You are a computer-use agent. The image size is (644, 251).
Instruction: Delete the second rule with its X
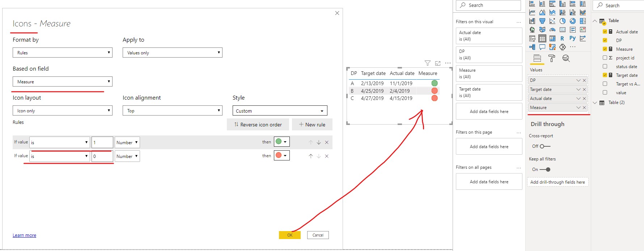coord(327,156)
